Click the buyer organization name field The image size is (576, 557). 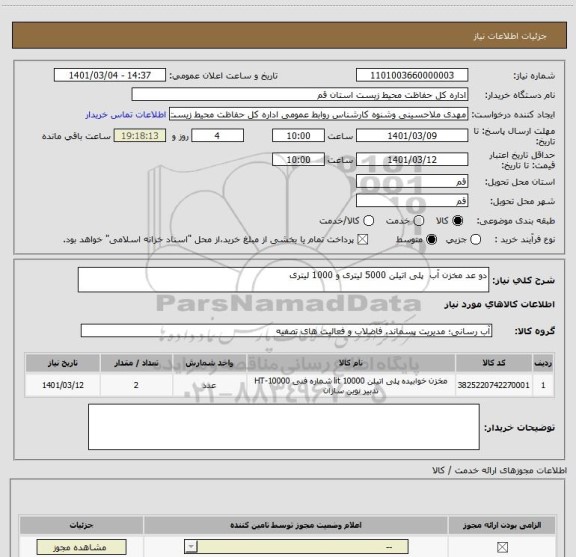click(x=300, y=95)
